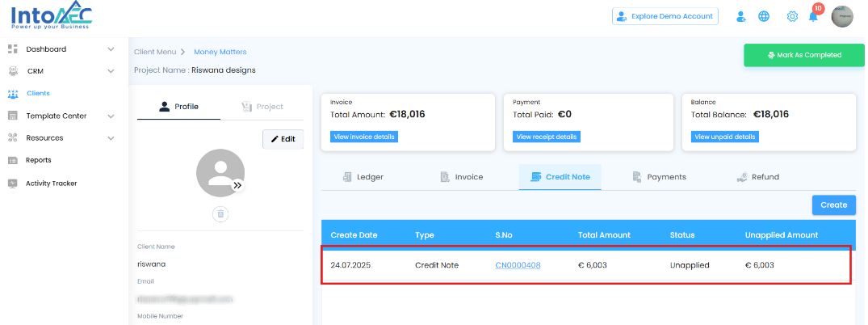Click the delete trash icon under avatar

point(220,214)
